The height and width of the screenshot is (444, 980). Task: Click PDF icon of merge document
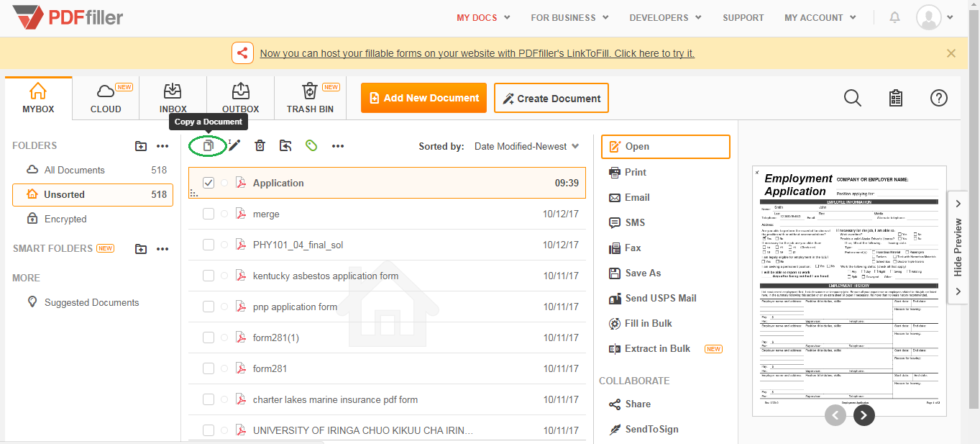[x=241, y=214]
